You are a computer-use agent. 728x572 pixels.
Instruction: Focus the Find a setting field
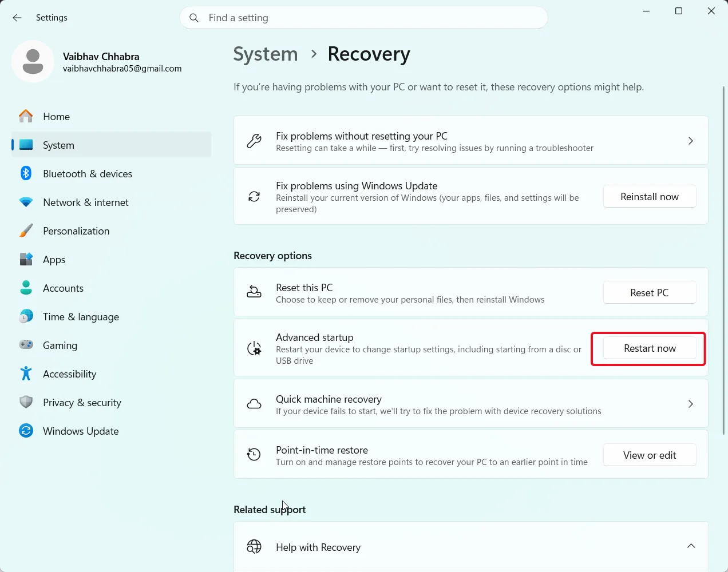[x=363, y=18]
